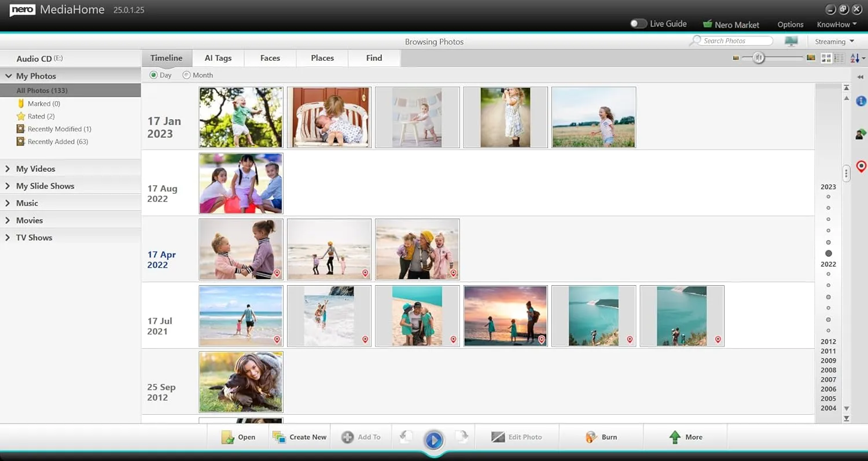Switch to the AI Tags tab

(x=218, y=58)
